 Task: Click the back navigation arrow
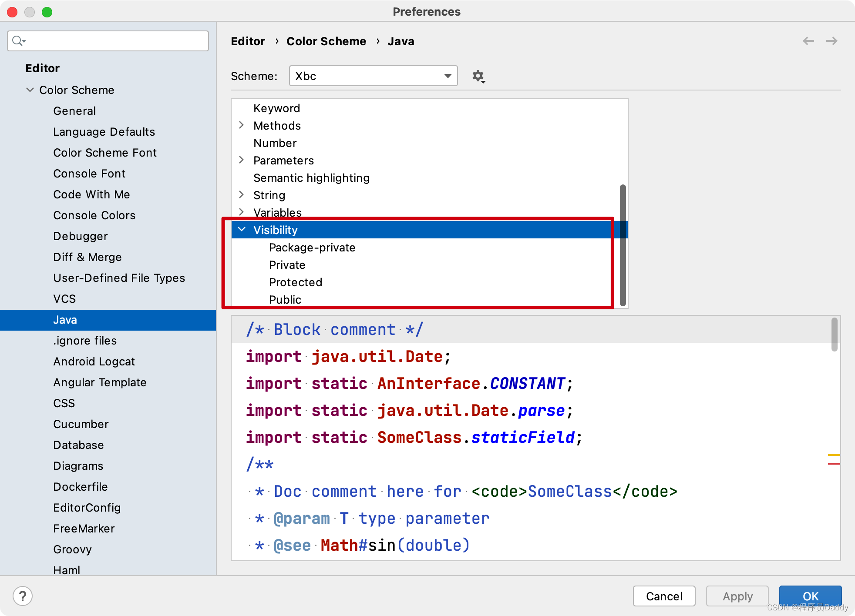point(808,41)
